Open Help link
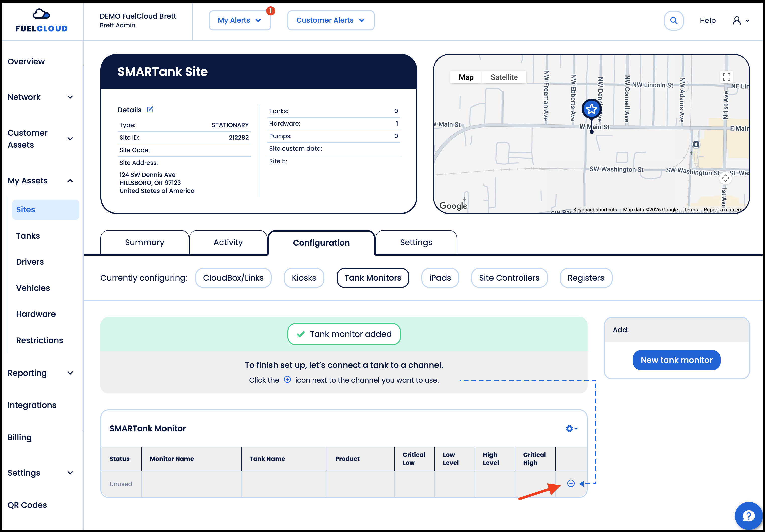This screenshot has width=765, height=532. click(x=707, y=20)
